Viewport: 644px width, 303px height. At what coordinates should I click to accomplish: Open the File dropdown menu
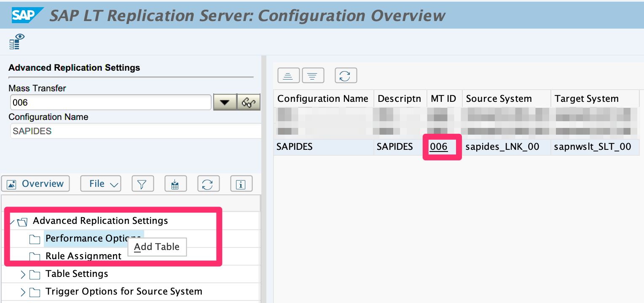pos(101,184)
